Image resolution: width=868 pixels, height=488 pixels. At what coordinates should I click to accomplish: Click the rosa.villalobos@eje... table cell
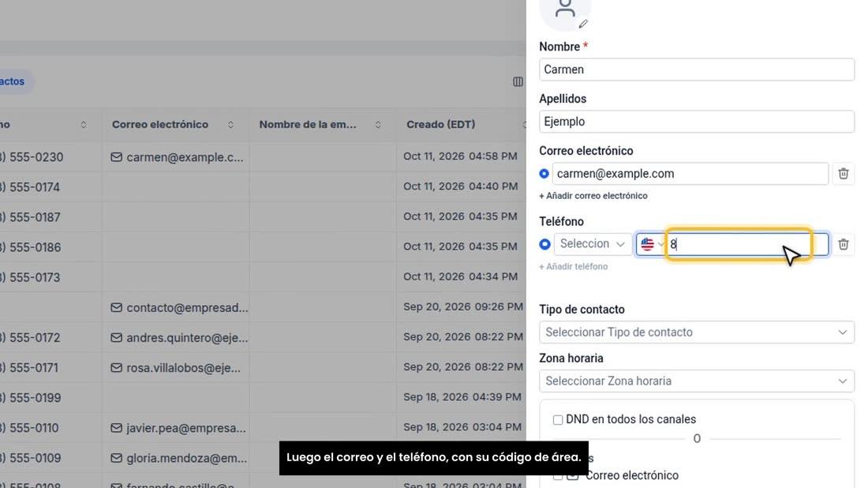point(175,368)
